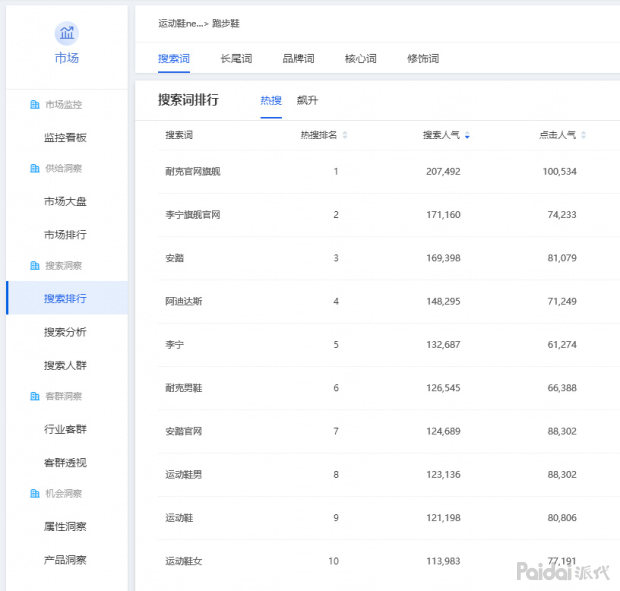The image size is (620, 591).
Task: Click the 点击人气 column header
Action: click(558, 135)
